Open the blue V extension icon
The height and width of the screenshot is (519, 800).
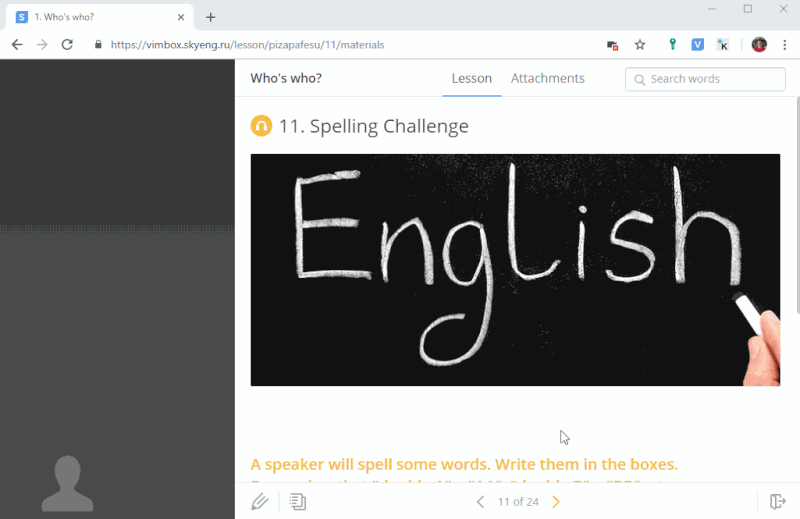[x=697, y=45]
